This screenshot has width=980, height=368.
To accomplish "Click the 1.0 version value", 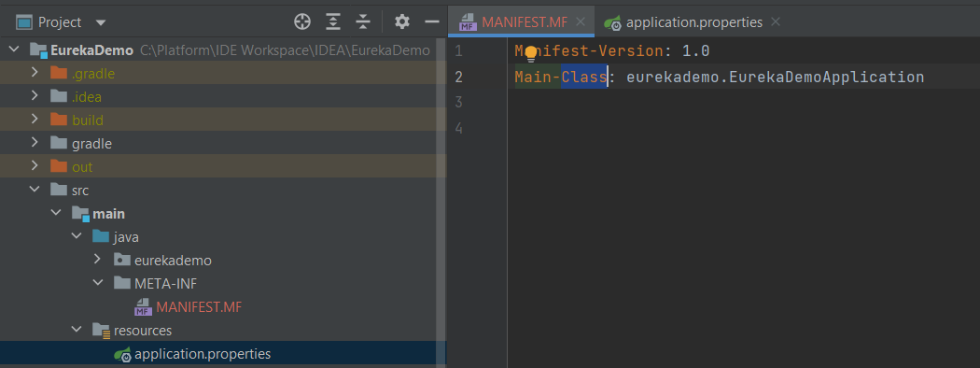I will click(695, 50).
